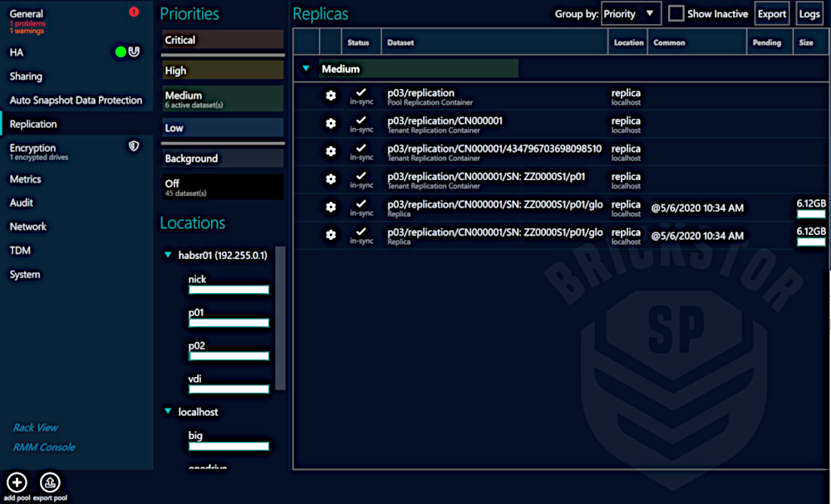Click the add pool icon
Image resolution: width=831 pixels, height=504 pixels.
click(17, 482)
